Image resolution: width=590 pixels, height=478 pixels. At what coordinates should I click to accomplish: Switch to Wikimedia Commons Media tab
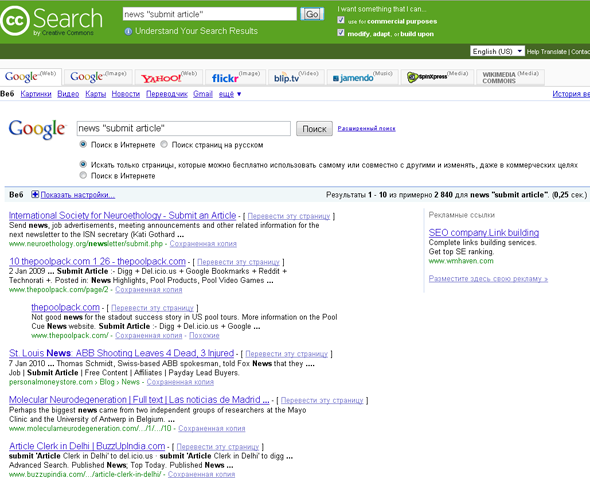pos(510,77)
